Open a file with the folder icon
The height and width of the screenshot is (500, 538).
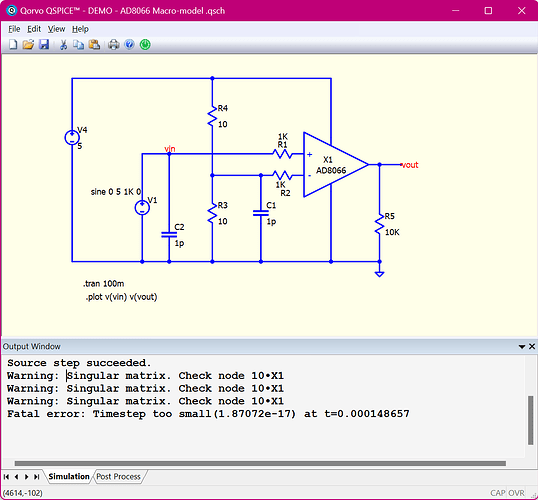click(x=28, y=45)
